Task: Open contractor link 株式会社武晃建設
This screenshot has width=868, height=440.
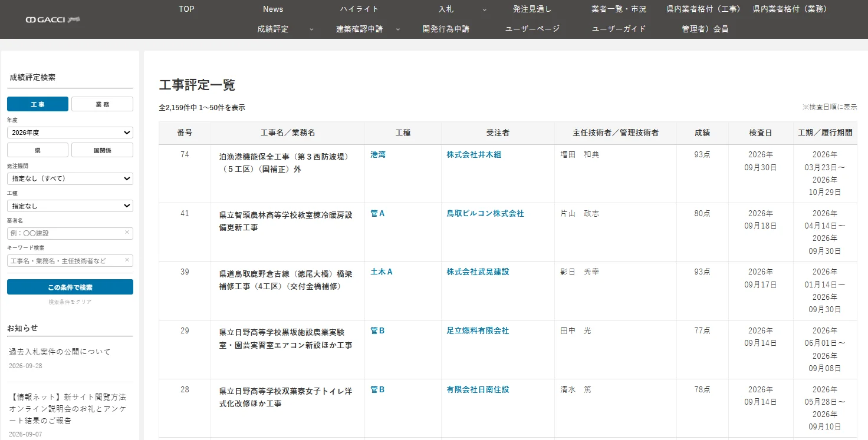Action: point(478,272)
